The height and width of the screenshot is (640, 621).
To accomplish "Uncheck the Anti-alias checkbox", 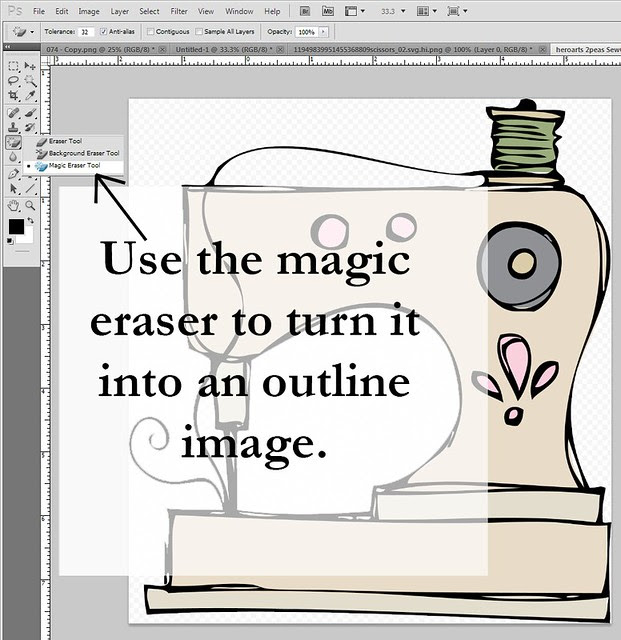I will coord(103,31).
